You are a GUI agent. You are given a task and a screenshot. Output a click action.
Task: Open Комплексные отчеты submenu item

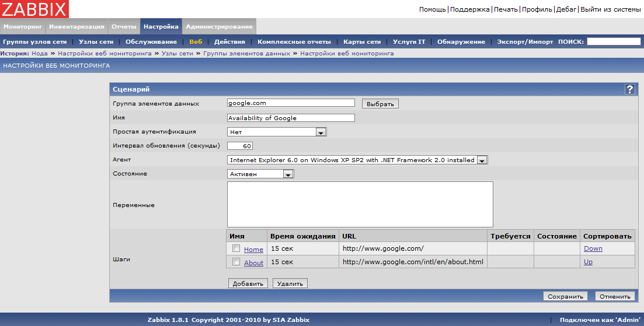(x=294, y=42)
